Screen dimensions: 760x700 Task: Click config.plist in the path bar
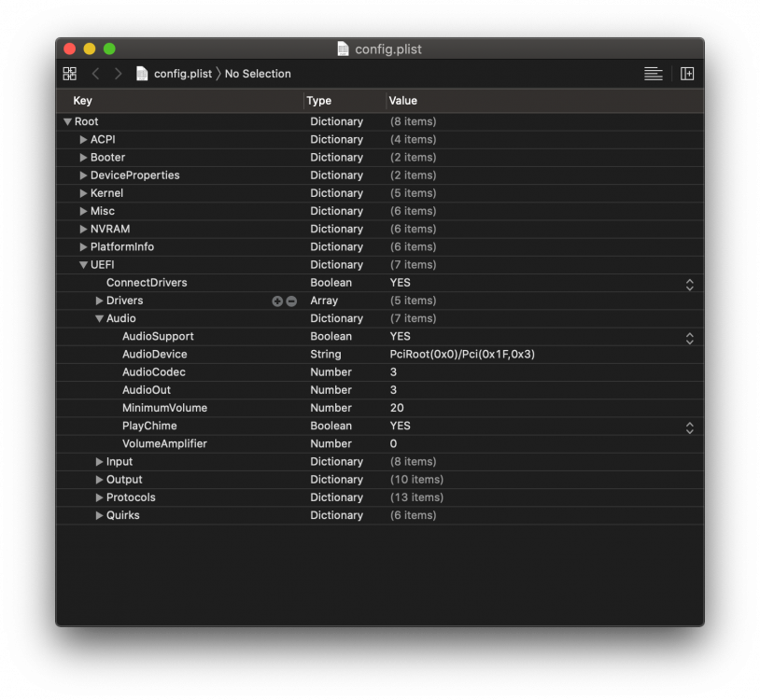pyautogui.click(x=183, y=74)
